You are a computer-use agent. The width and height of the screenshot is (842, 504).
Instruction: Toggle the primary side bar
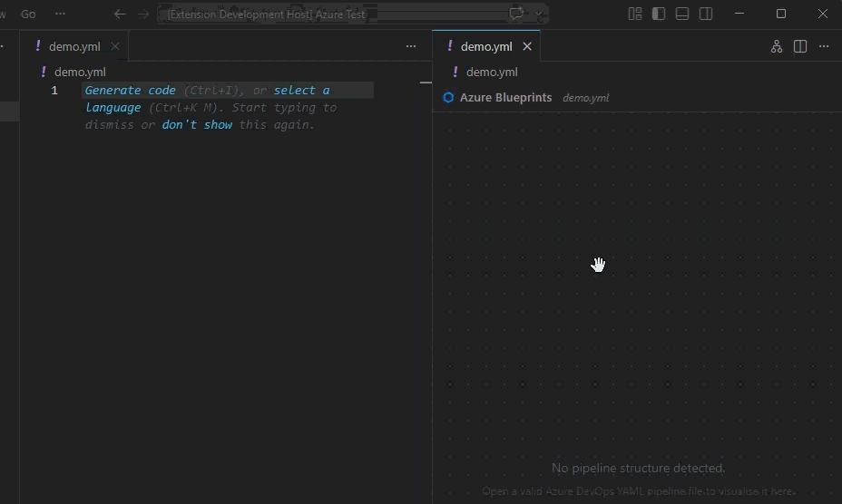click(659, 14)
